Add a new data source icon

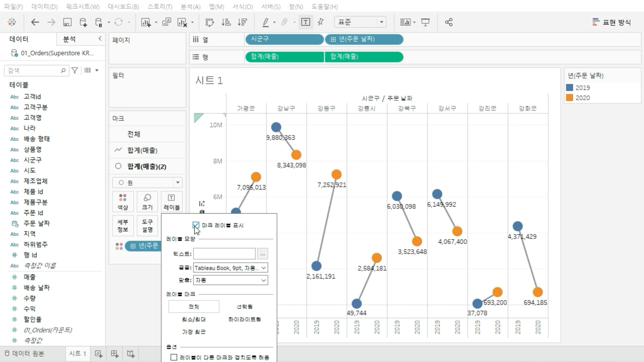(x=83, y=22)
